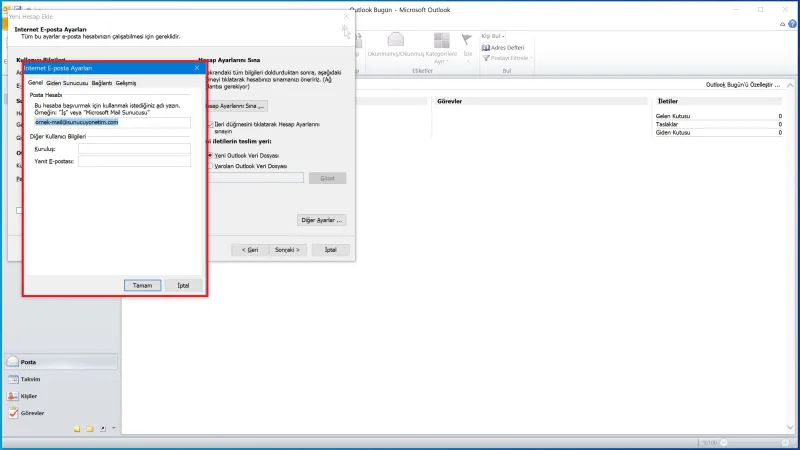Confirm settings with Tamam button
The height and width of the screenshot is (450, 800).
(142, 285)
